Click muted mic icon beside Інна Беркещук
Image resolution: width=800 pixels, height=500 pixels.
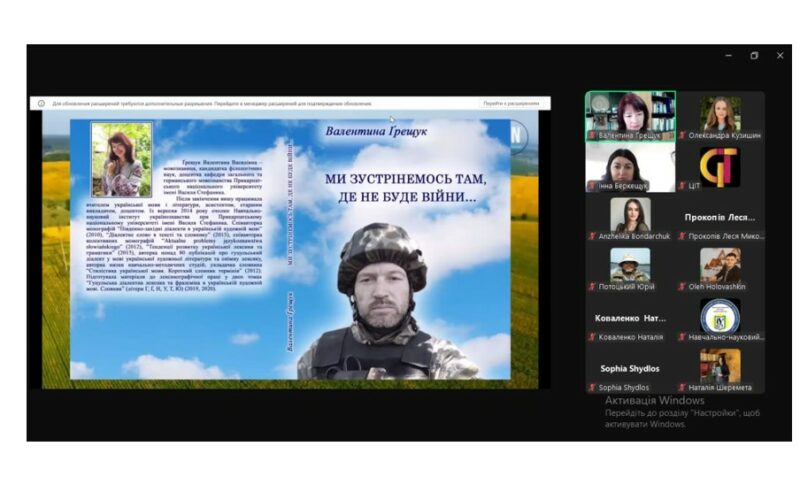coord(592,185)
